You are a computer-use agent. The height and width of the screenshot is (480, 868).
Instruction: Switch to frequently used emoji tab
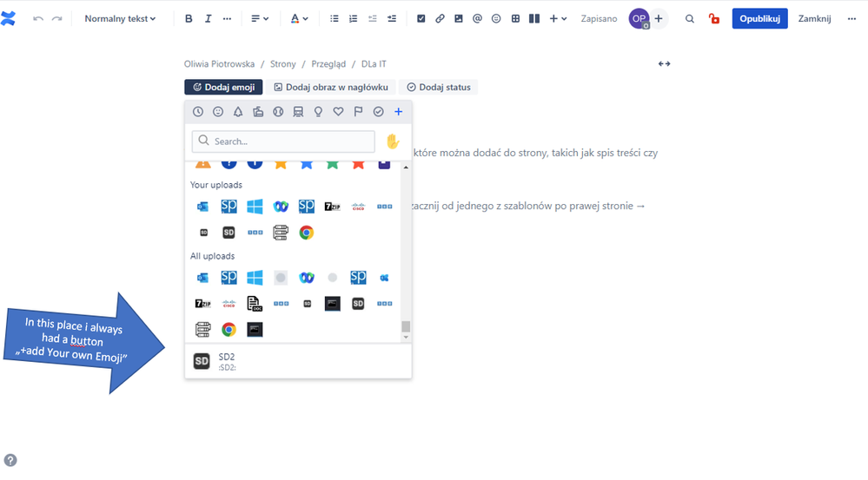pos(197,112)
